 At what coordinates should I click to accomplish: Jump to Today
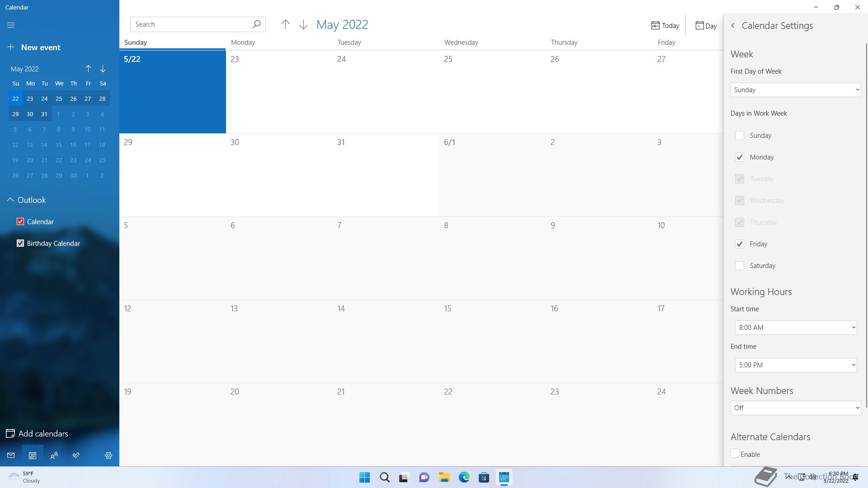click(665, 26)
